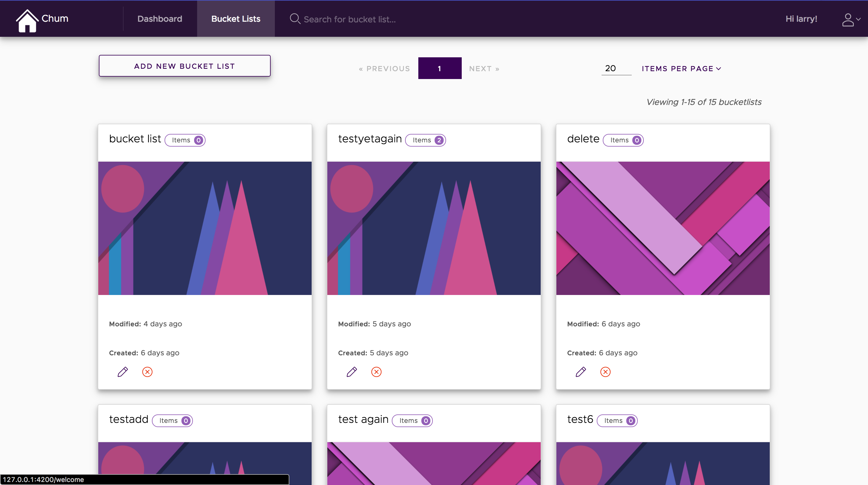
Task: Edit the 'bucket list' card with pencil icon
Action: pos(123,372)
